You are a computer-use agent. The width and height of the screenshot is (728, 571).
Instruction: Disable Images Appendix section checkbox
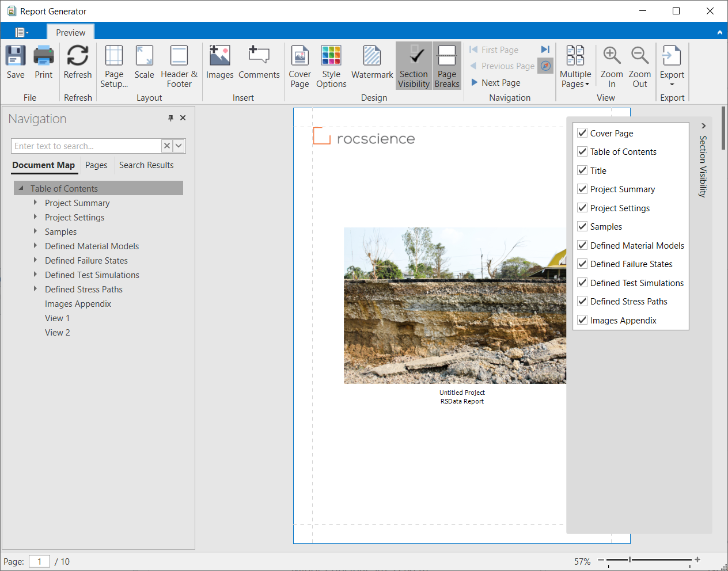pos(582,321)
